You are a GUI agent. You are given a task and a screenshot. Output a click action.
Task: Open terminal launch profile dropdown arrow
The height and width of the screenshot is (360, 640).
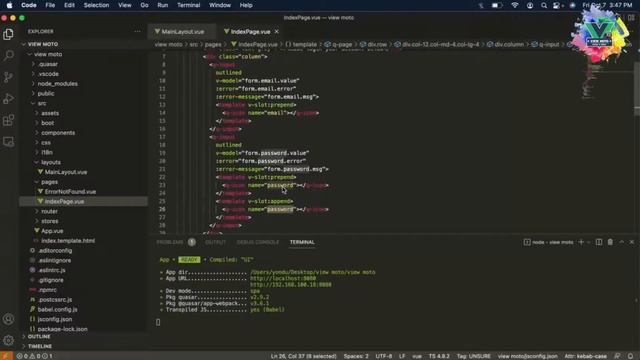(588, 242)
